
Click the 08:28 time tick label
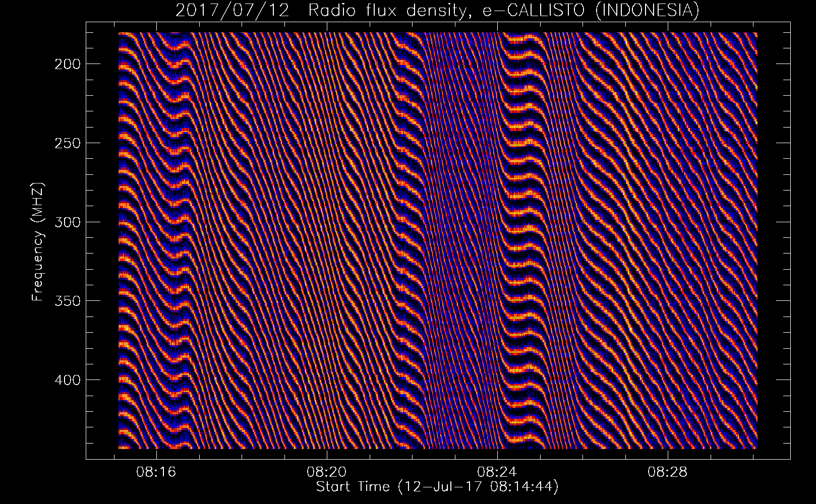(x=668, y=472)
